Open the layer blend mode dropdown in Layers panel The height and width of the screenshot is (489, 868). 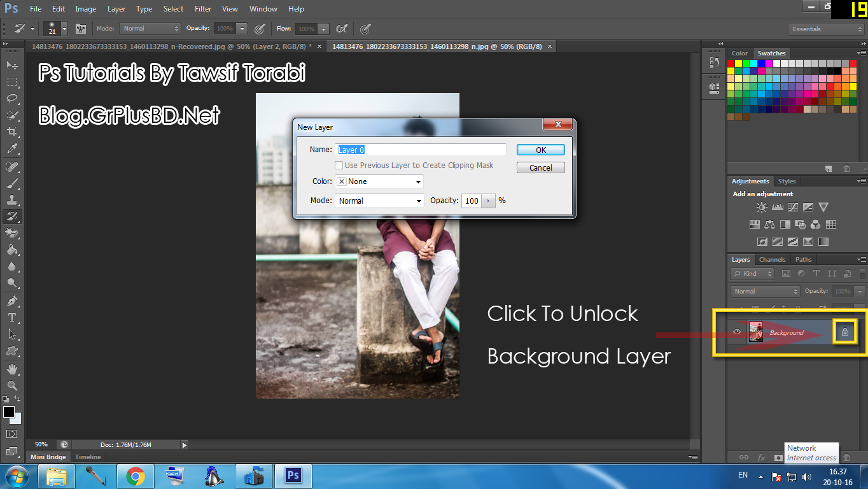point(766,291)
